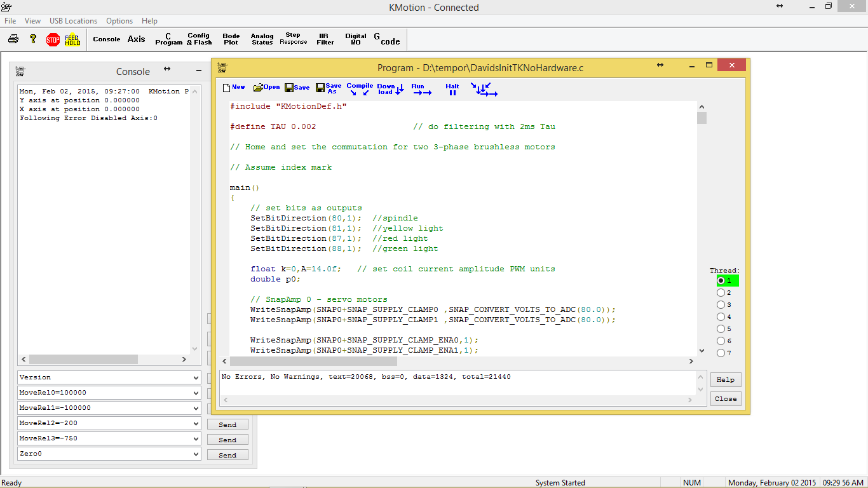Open a file with the Open icon
Viewport: 868px width, 488px height.
point(266,88)
